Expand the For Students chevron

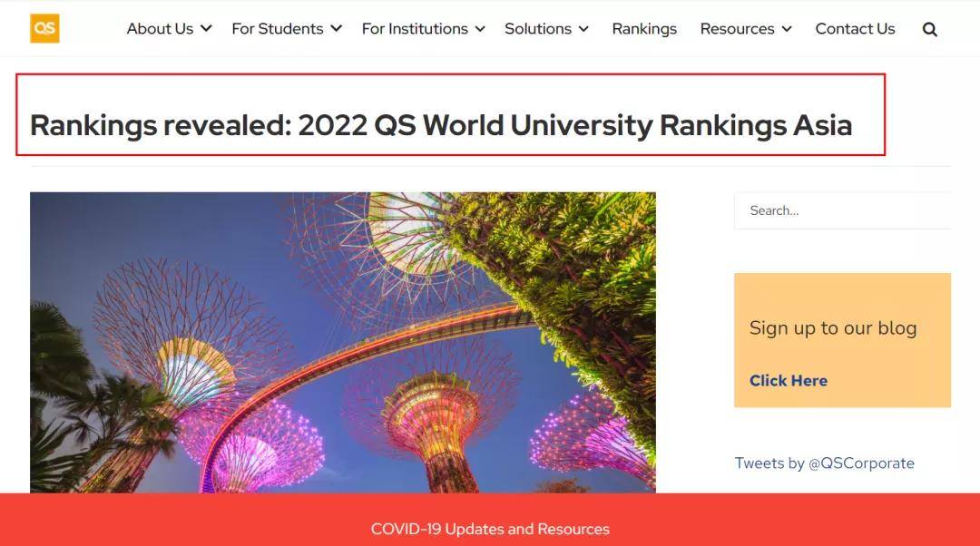(337, 29)
